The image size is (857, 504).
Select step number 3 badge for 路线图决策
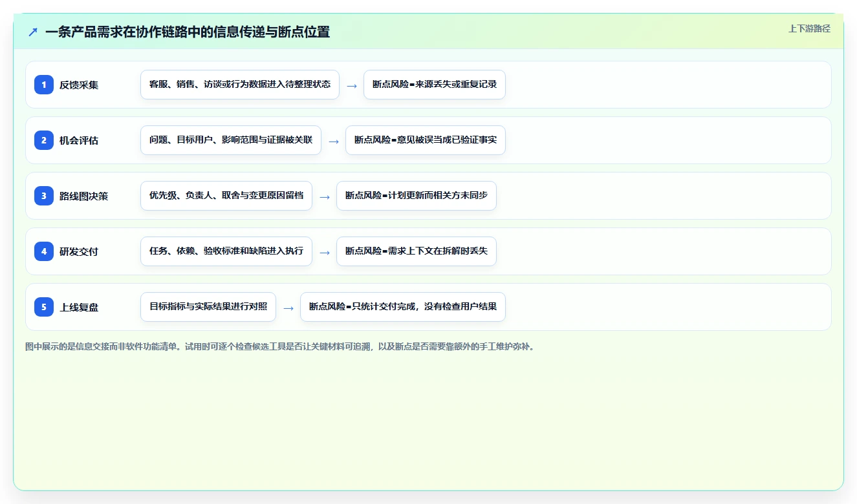tap(44, 196)
